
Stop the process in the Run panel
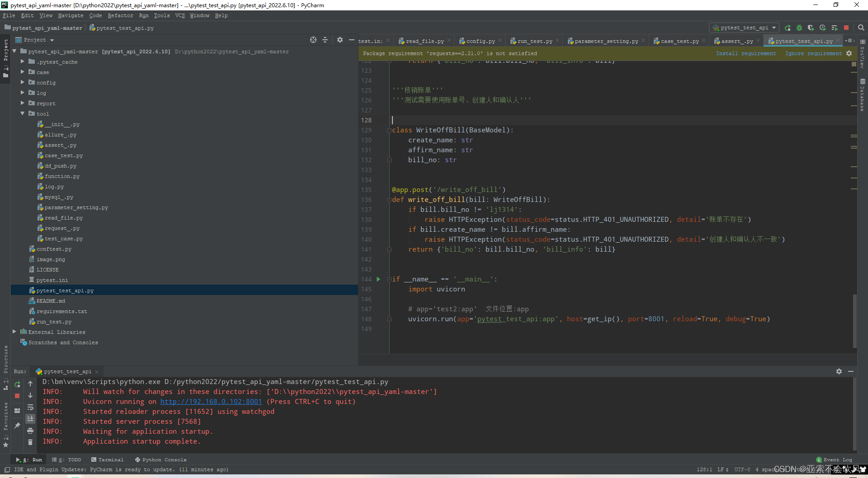(17, 396)
